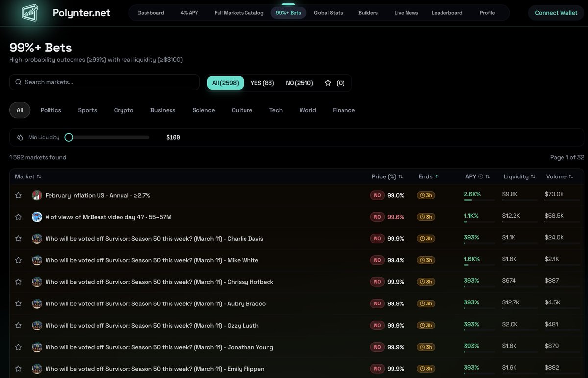Viewport: 588px width, 378px height.
Task: Open the Profile tab
Action: tap(487, 13)
